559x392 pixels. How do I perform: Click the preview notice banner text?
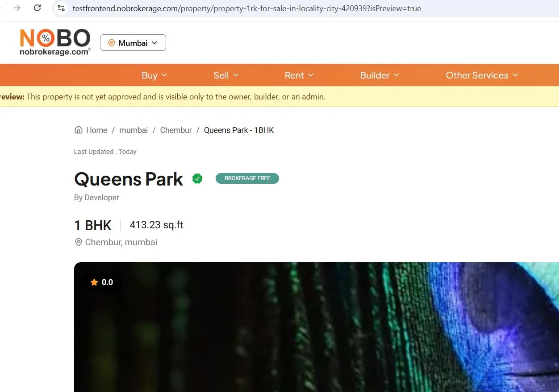[x=163, y=97]
